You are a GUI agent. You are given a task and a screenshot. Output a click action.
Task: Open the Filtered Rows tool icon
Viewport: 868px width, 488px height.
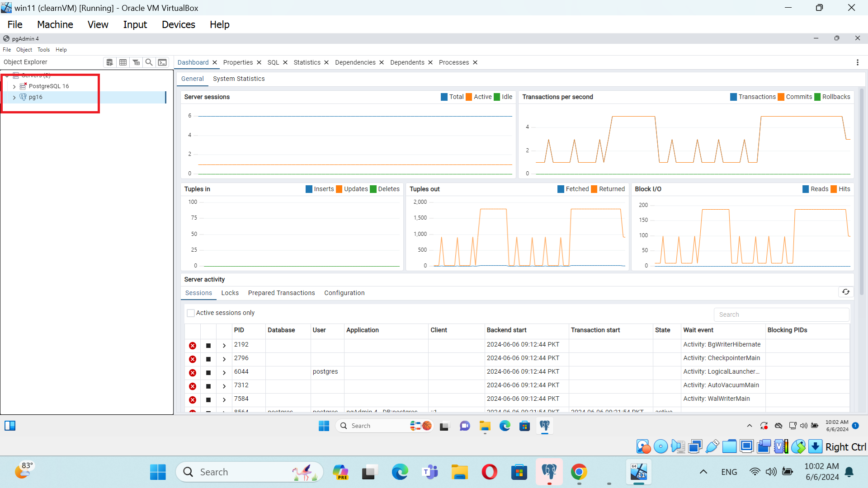tap(136, 62)
